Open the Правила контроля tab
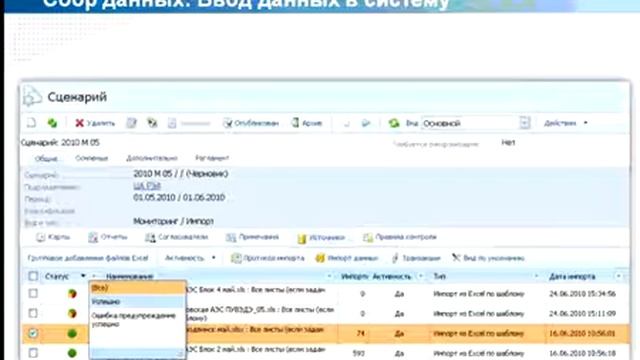The image size is (640, 360). (x=400, y=237)
